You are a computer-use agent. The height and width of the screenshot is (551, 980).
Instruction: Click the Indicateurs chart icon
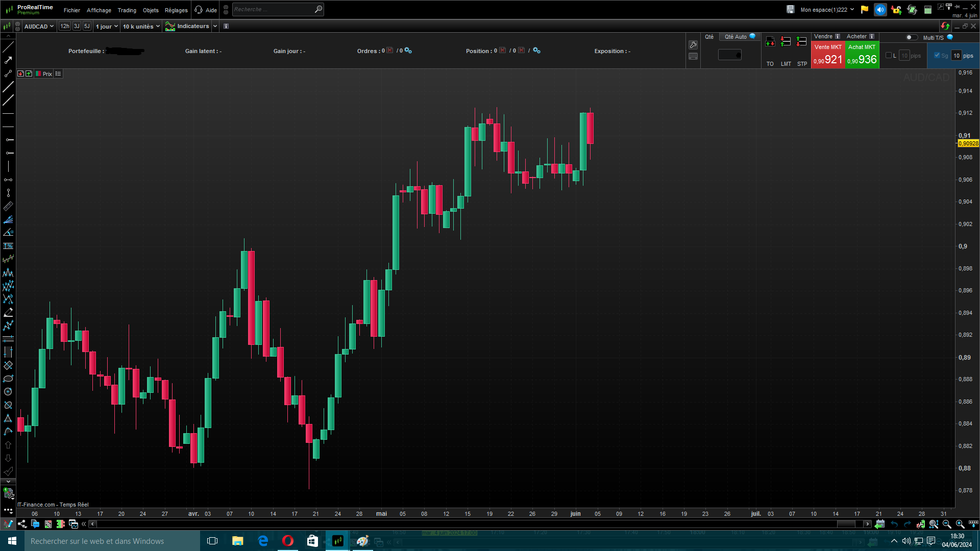point(170,27)
